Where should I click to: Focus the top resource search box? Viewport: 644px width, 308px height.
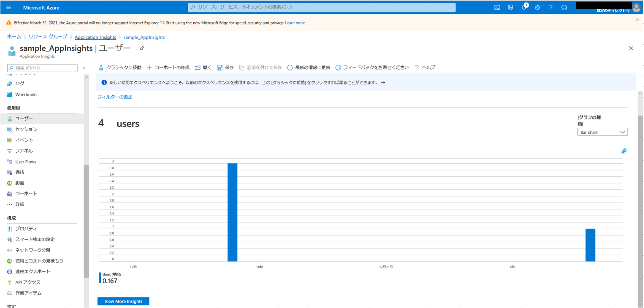point(322,7)
